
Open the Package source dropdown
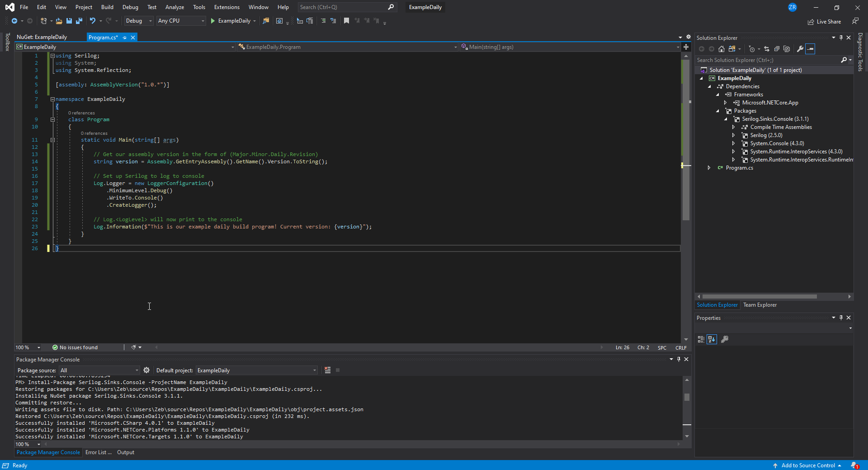[99, 370]
